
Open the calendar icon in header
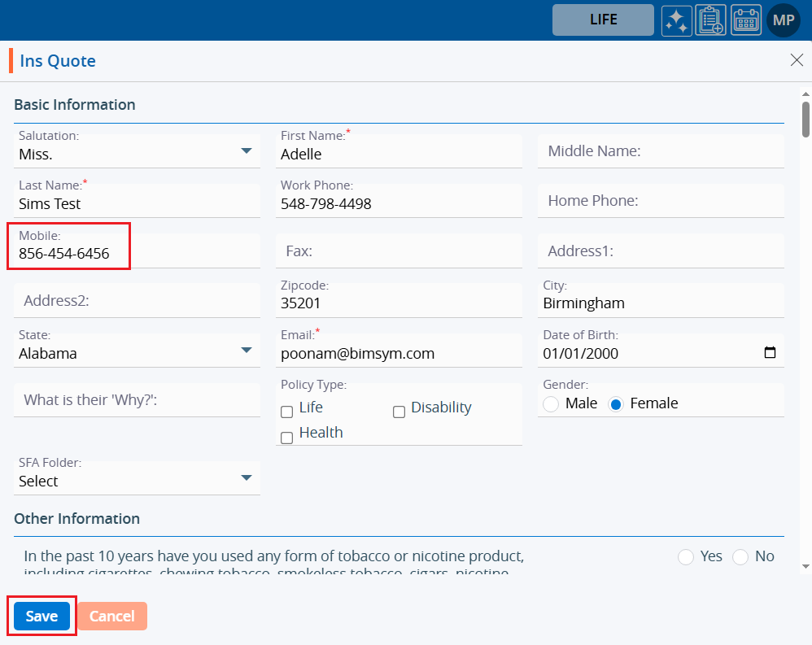[x=745, y=20]
